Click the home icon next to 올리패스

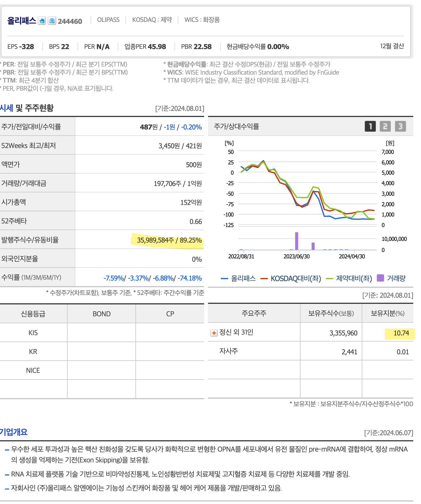pyautogui.click(x=42, y=21)
